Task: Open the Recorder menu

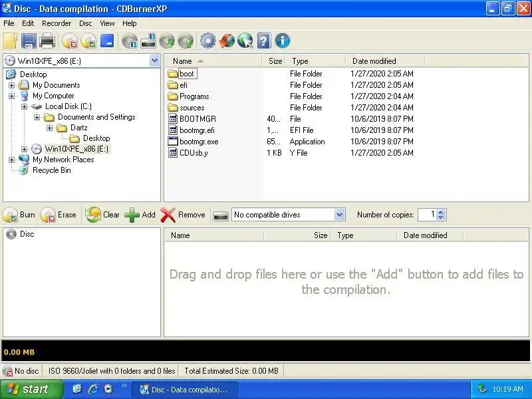Action: (x=57, y=23)
